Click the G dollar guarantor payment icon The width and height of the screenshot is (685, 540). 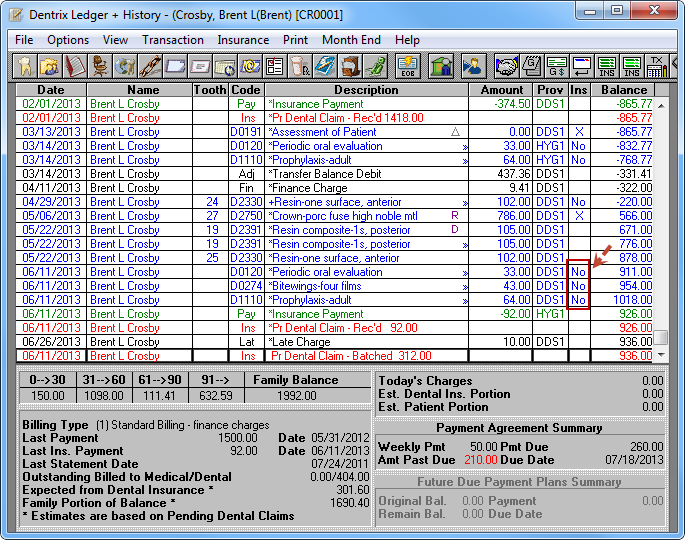557,66
